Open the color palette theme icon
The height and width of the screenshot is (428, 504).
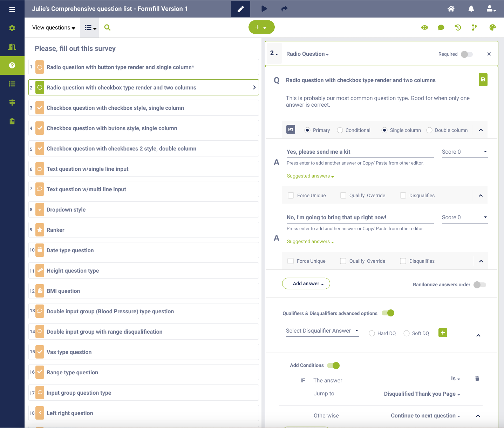point(492,27)
